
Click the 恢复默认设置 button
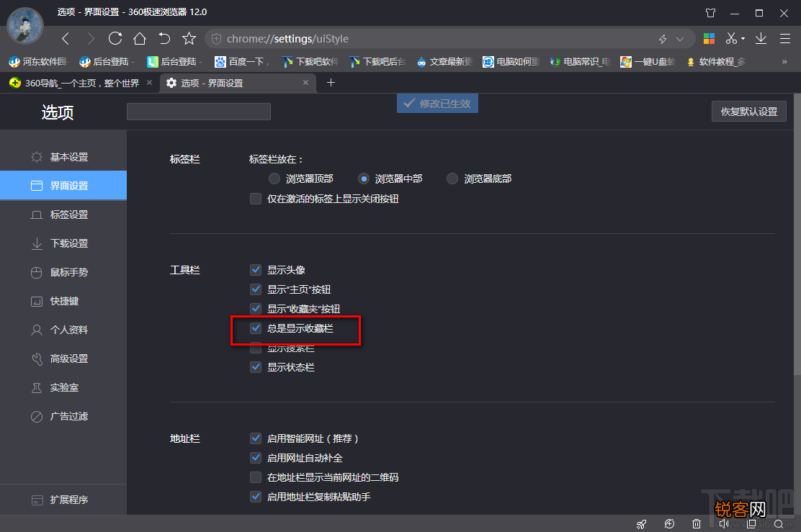click(749, 112)
